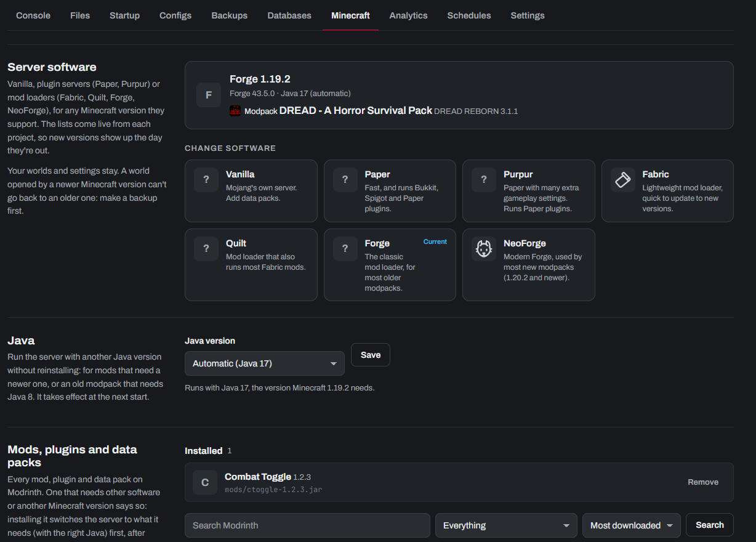Viewport: 756px width, 542px height.
Task: Switch to the Databases tab
Action: (x=289, y=15)
